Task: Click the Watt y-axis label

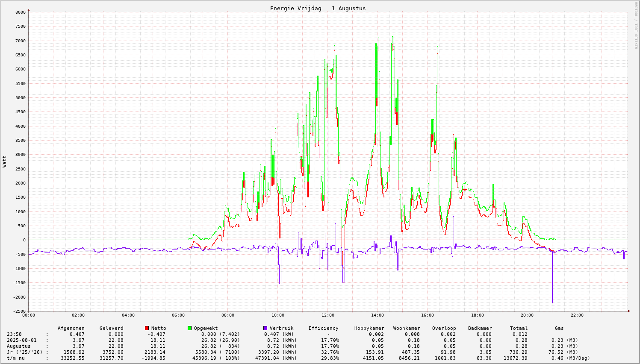Action: point(5,161)
